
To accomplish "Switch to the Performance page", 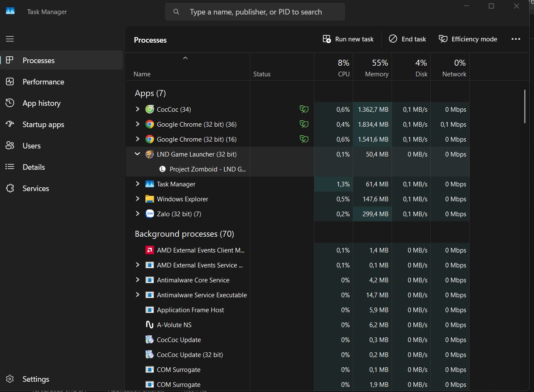I will (43, 82).
